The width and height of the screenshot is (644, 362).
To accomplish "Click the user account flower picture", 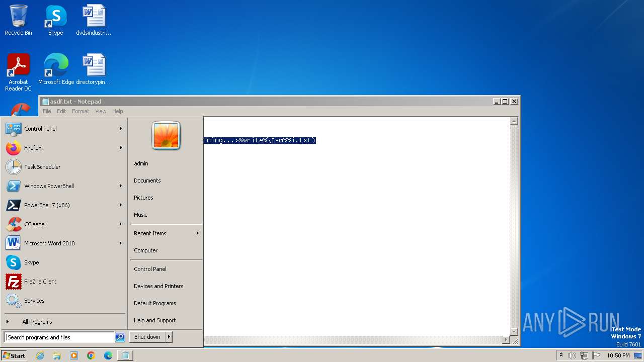I will 166,135.
